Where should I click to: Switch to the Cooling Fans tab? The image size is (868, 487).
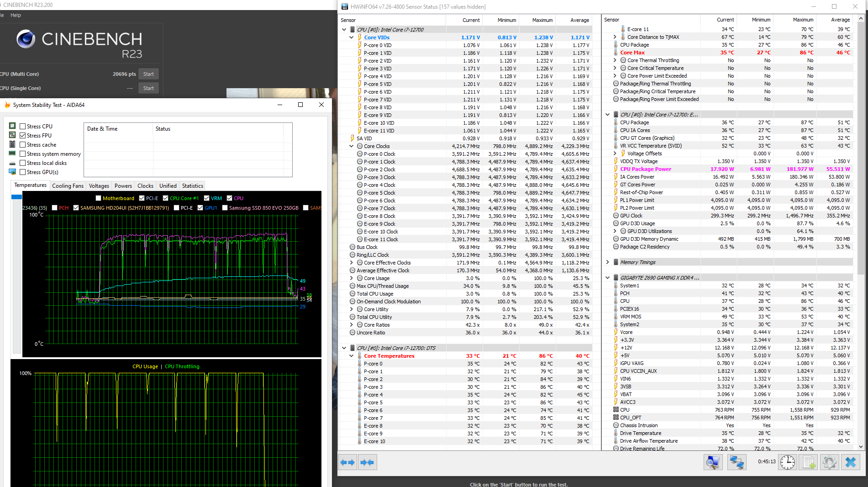tap(68, 186)
